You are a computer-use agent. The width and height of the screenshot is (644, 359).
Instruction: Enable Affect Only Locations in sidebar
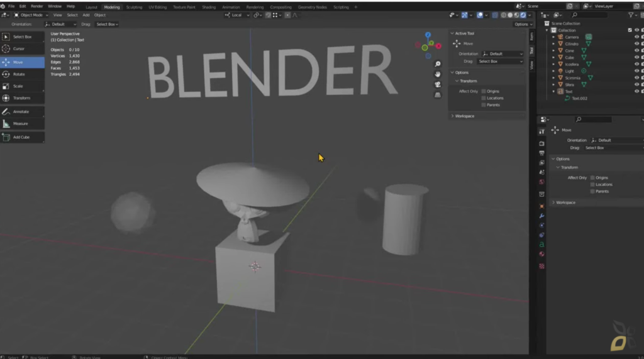484,98
